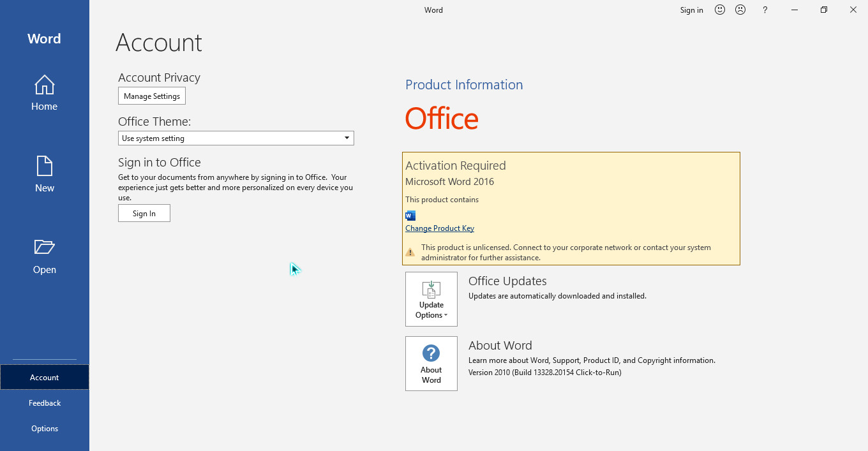The image size is (868, 451).
Task: Follow the Change Product Key link
Action: coord(440,228)
